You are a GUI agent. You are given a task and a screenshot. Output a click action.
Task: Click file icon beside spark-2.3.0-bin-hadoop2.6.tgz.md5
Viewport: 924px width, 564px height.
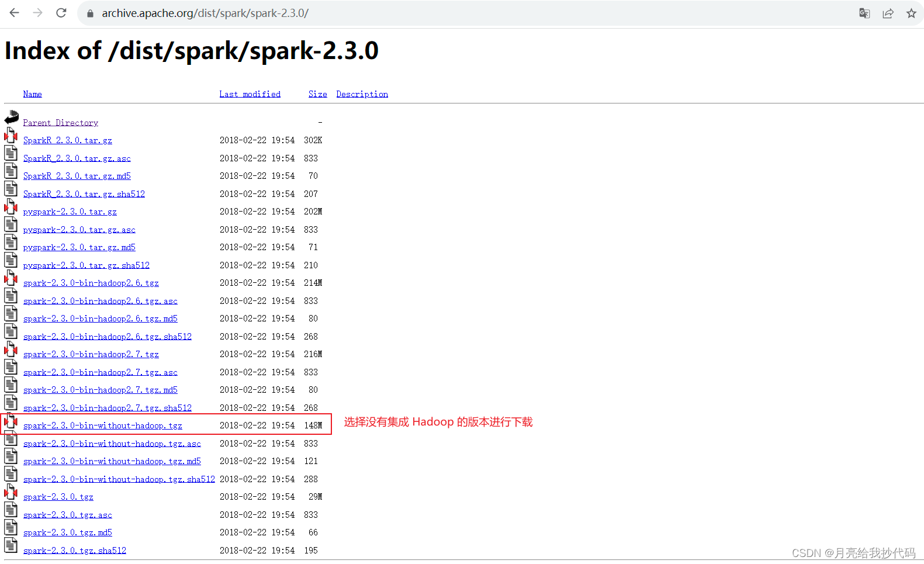pyautogui.click(x=11, y=314)
